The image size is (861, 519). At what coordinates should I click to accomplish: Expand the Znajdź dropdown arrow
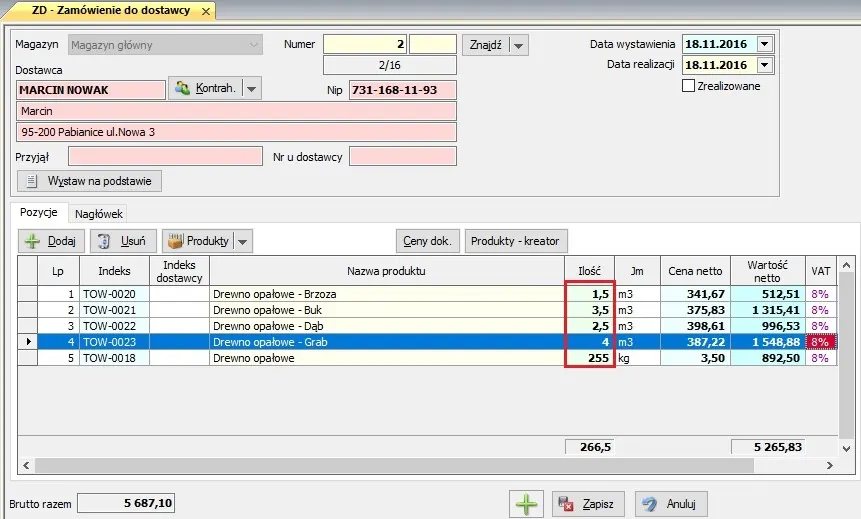tap(519, 45)
